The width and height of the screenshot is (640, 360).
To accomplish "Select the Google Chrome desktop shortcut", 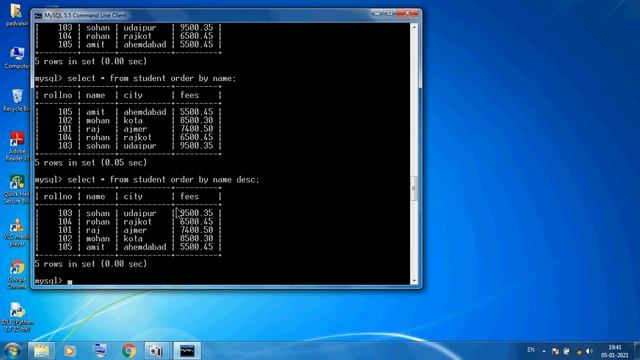I will point(17,275).
